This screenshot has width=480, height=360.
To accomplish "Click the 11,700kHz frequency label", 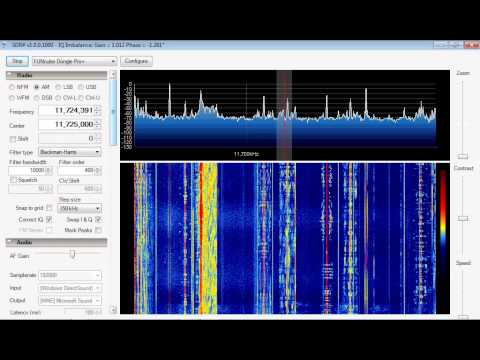I will (246, 154).
